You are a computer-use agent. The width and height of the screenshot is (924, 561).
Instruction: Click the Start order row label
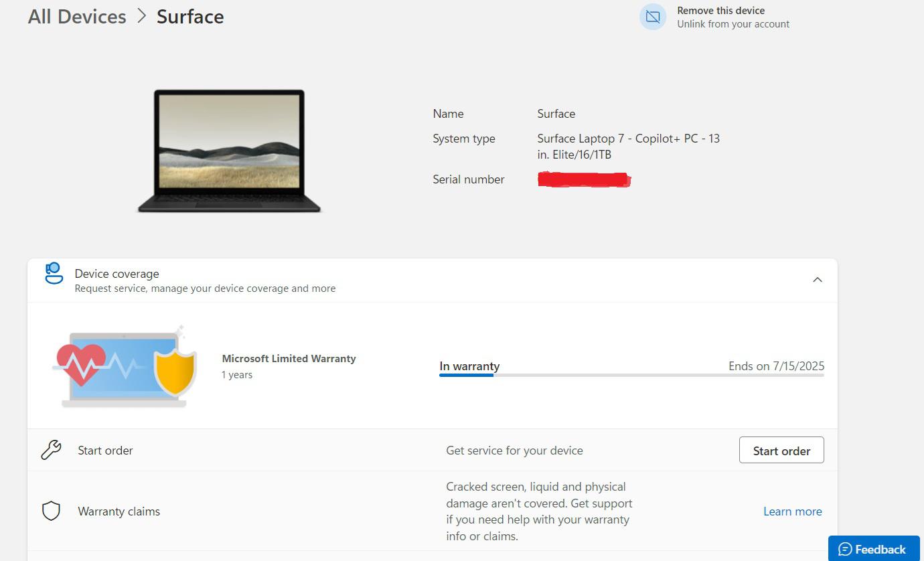coord(105,451)
